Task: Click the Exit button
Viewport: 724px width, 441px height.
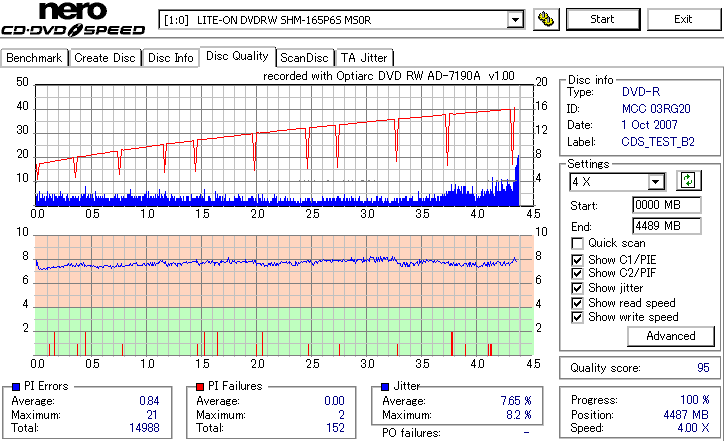Action: pos(683,19)
